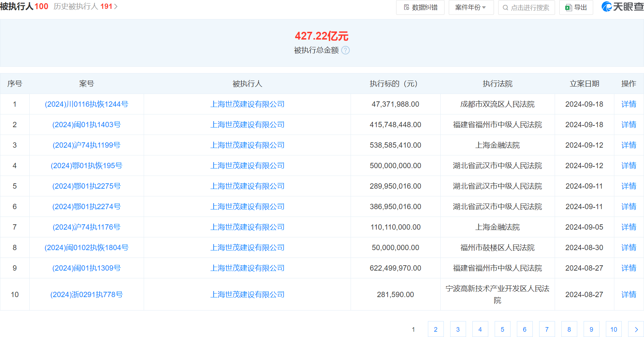Click 上海世茂建设有限公司 in row 6

point(247,207)
